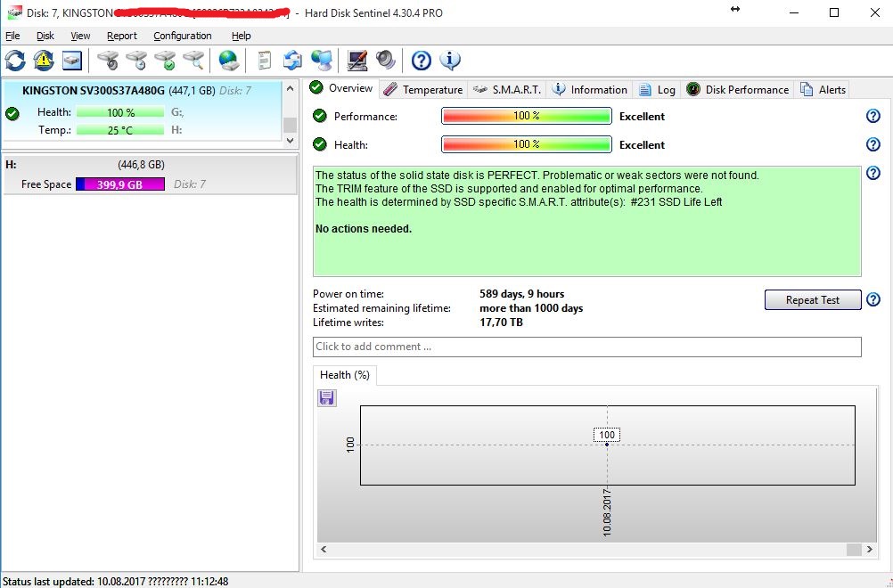Viewport: 893px width, 588px height.
Task: Switch to the Overview tab
Action: [341, 88]
